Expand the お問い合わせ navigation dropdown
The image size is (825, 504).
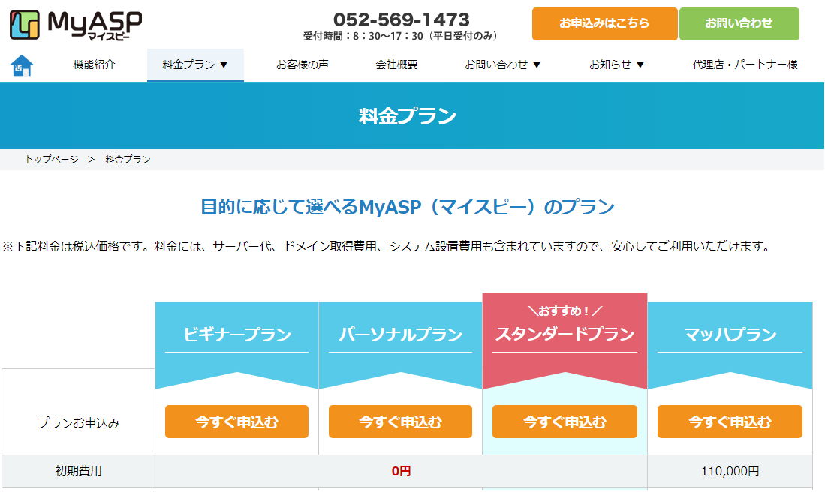click(x=502, y=64)
